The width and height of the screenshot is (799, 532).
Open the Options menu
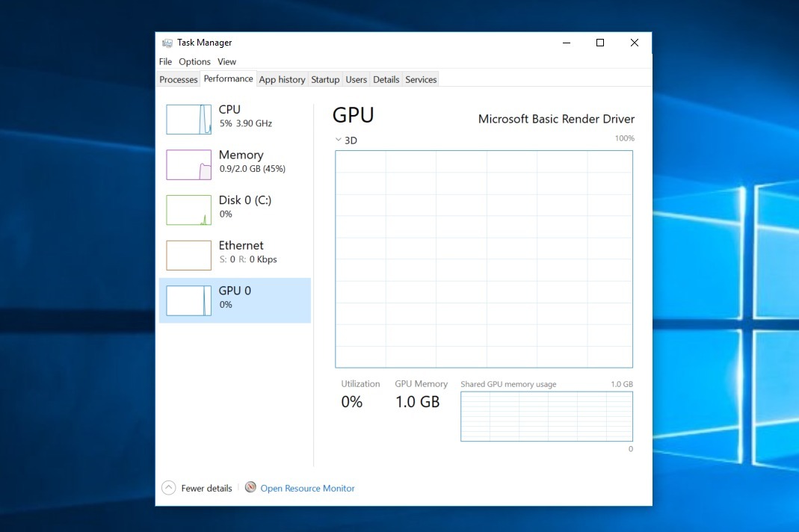pos(194,62)
